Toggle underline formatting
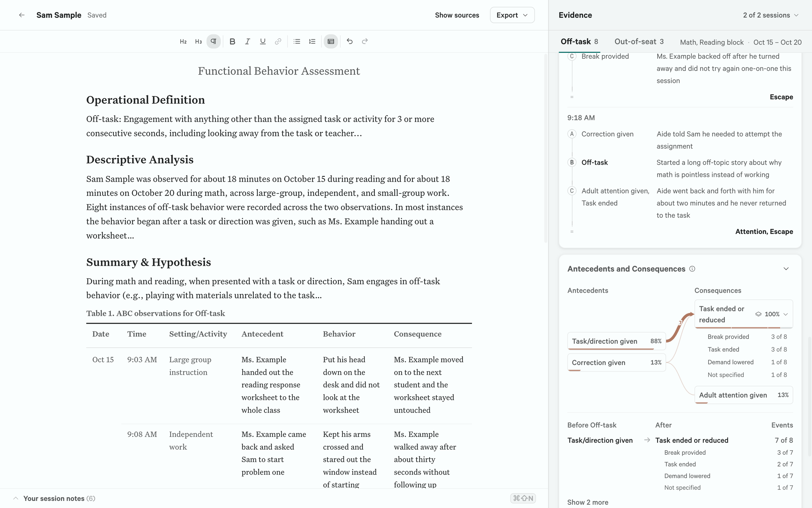The image size is (812, 508). (x=263, y=41)
